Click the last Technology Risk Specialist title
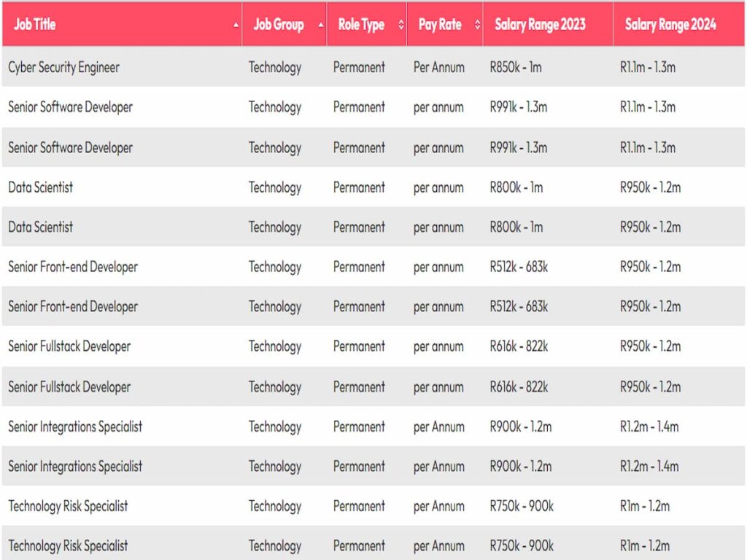Screen dimensions: 747x560 pos(68,545)
